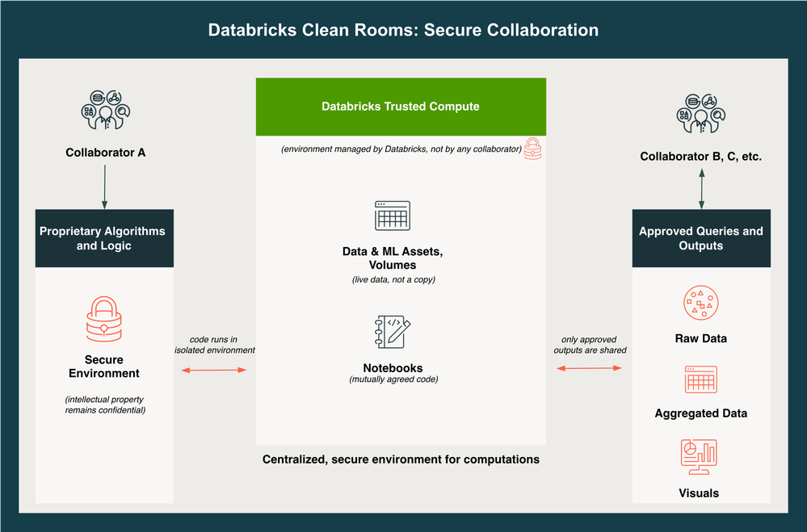Click the Notebooks code notebook icon
Screen dimensions: 807x532
[393, 333]
